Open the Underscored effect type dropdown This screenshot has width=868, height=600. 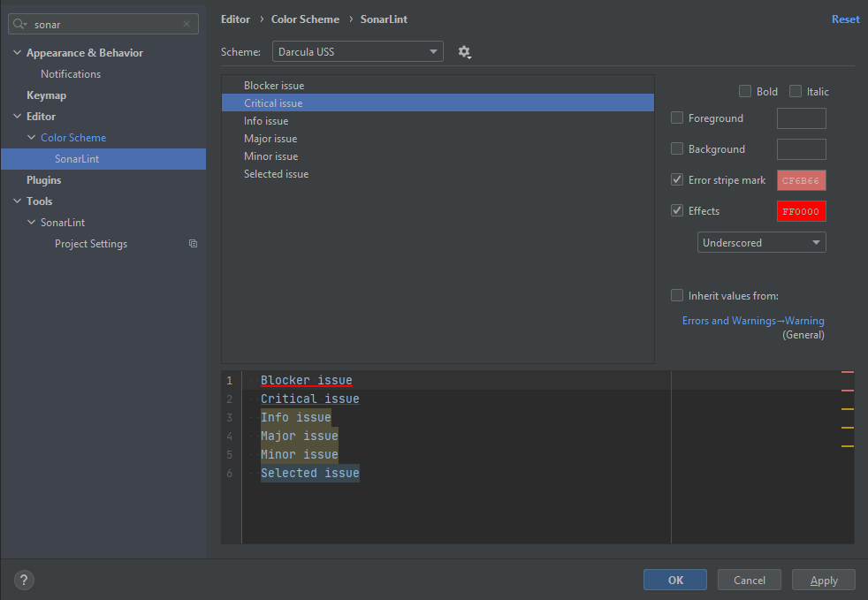click(x=761, y=243)
